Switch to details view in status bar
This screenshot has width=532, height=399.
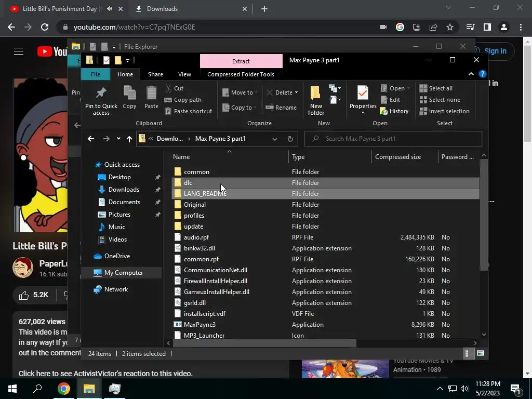[467, 353]
